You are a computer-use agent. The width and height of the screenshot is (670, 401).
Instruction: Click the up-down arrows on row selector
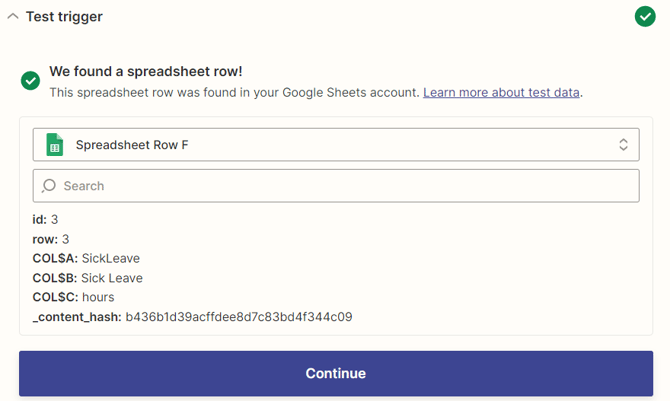point(623,145)
